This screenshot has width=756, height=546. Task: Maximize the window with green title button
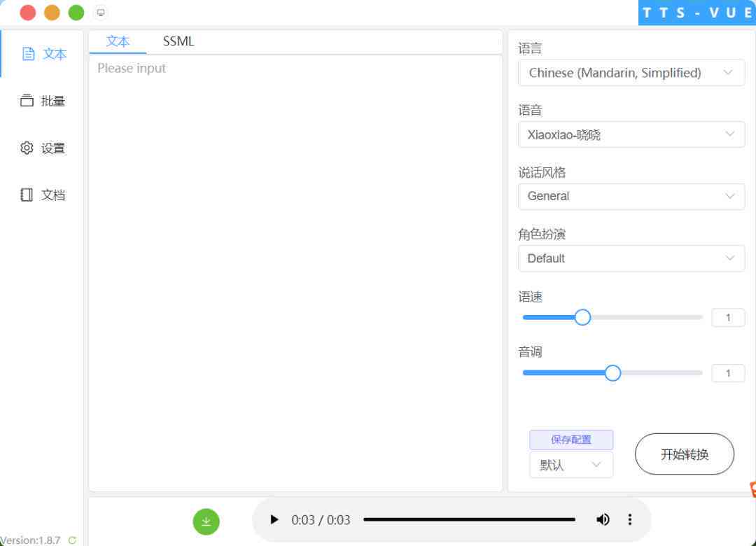[x=76, y=13]
